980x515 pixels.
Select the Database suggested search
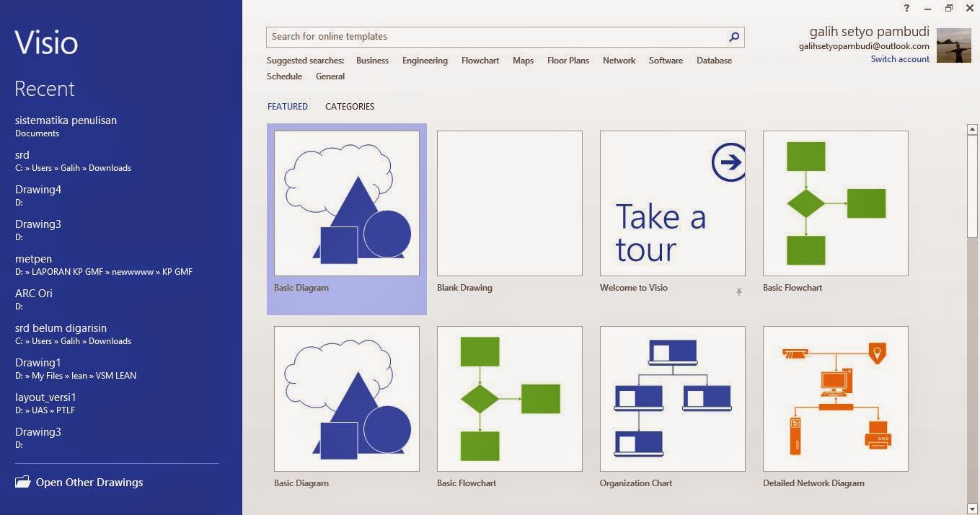(714, 61)
